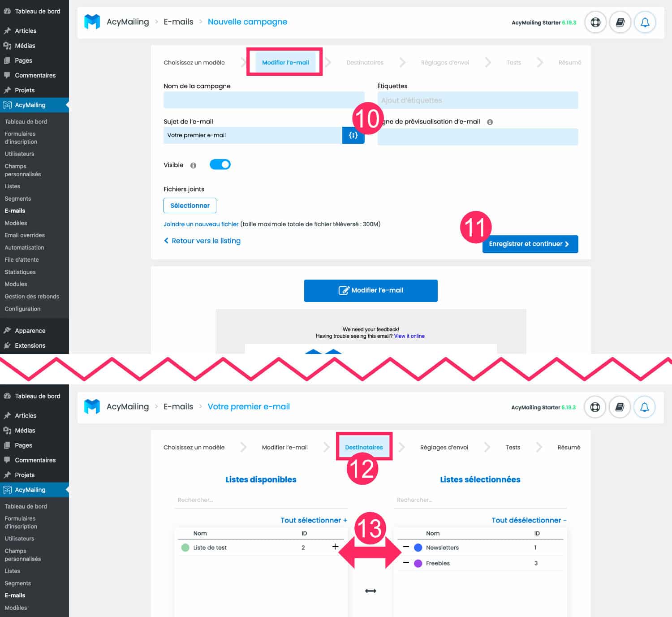Click the lifebuoy icon in the lower header

coord(595,407)
